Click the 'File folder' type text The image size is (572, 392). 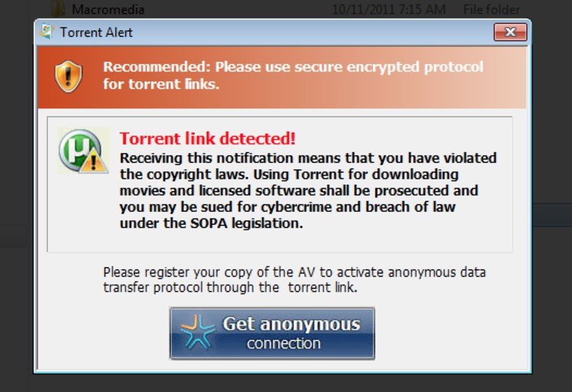[492, 9]
